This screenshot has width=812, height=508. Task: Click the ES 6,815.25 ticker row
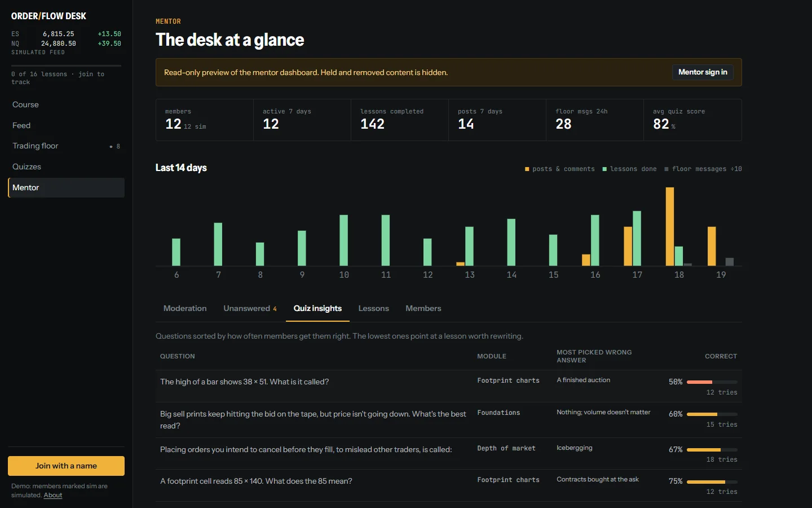(x=66, y=34)
